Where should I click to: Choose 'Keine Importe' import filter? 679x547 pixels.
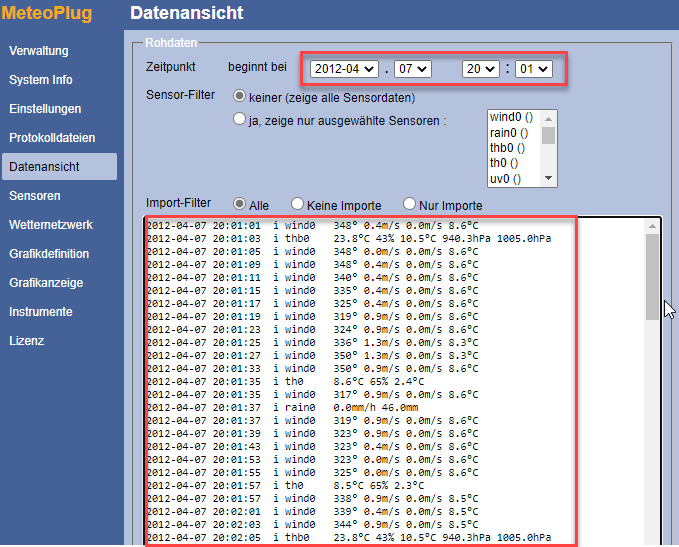[x=297, y=204]
